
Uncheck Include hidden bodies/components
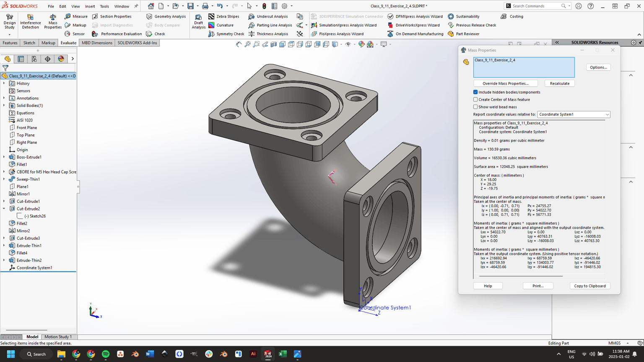pyautogui.click(x=475, y=92)
